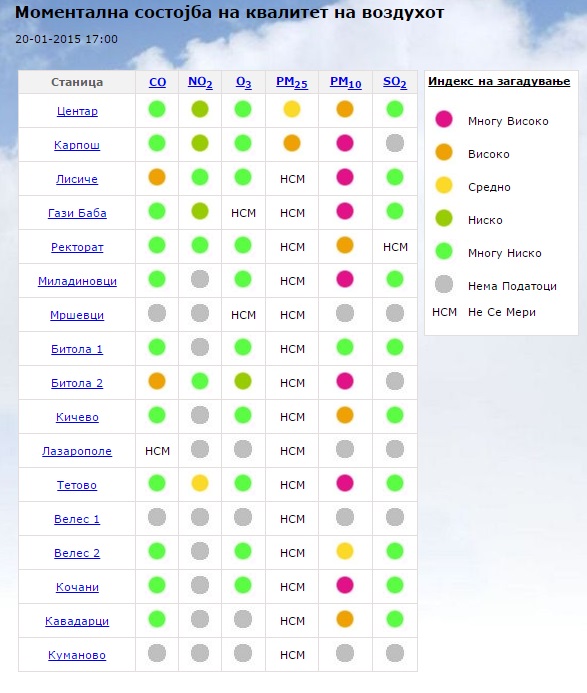Click the olive O3 dot for Битола 2

tap(243, 381)
